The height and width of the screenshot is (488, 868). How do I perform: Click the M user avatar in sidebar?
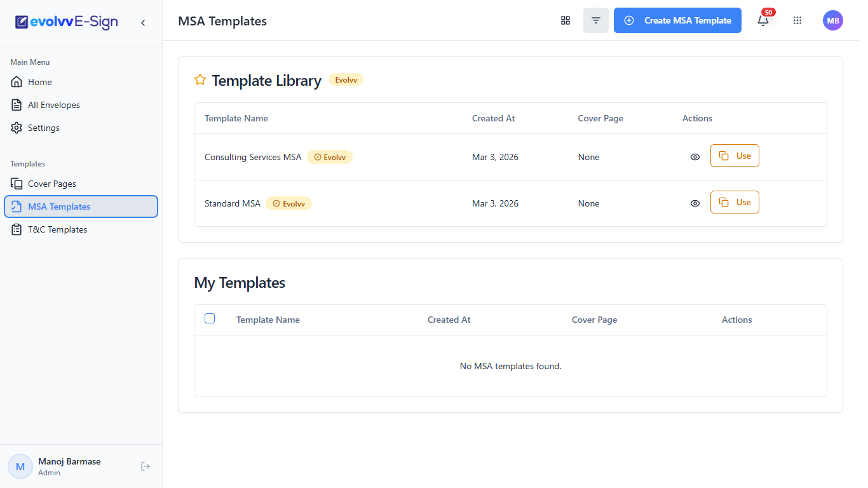pos(20,466)
